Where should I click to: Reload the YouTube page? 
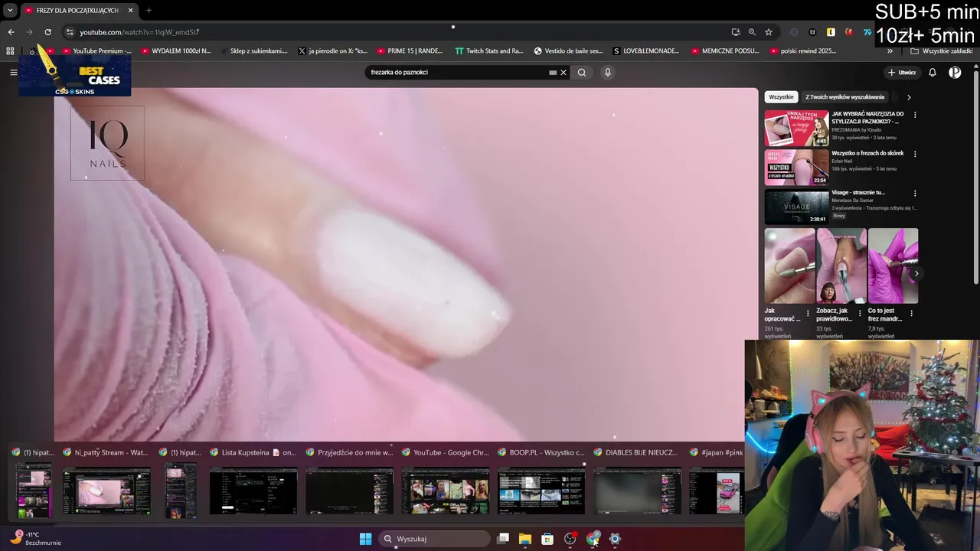pos(47,32)
